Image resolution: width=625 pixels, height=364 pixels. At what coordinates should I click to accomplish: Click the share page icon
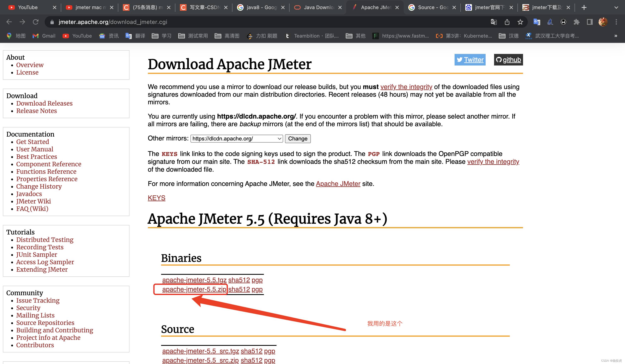pos(507,22)
